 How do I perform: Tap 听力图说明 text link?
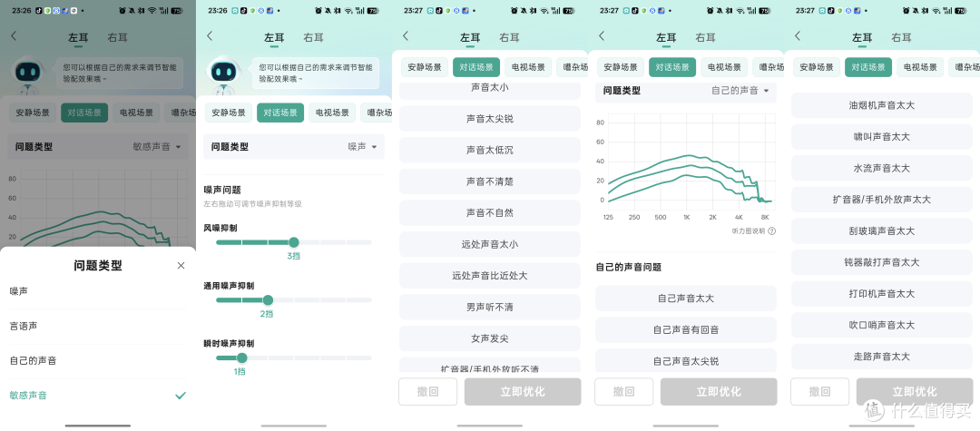748,231
